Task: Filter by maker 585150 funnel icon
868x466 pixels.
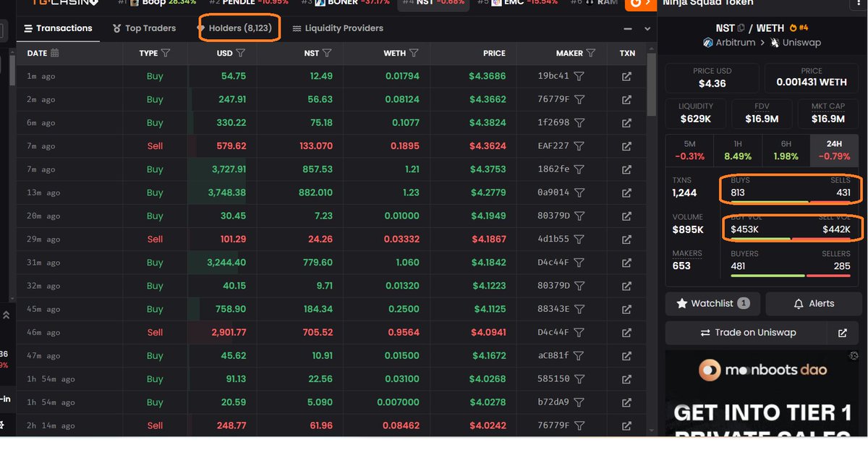Action: (579, 379)
